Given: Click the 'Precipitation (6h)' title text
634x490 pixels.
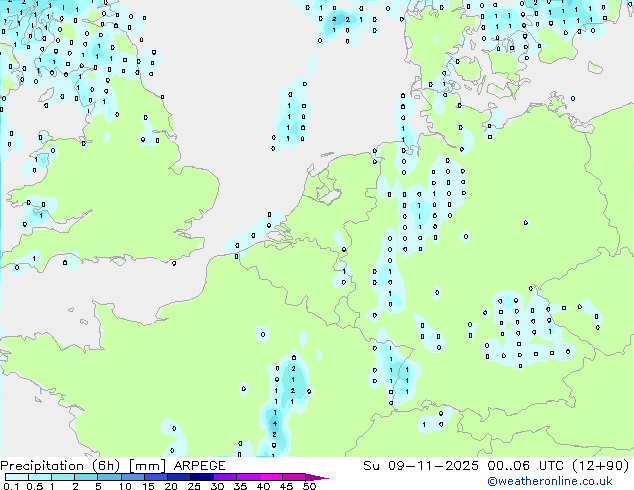Looking at the screenshot, I should point(60,466).
